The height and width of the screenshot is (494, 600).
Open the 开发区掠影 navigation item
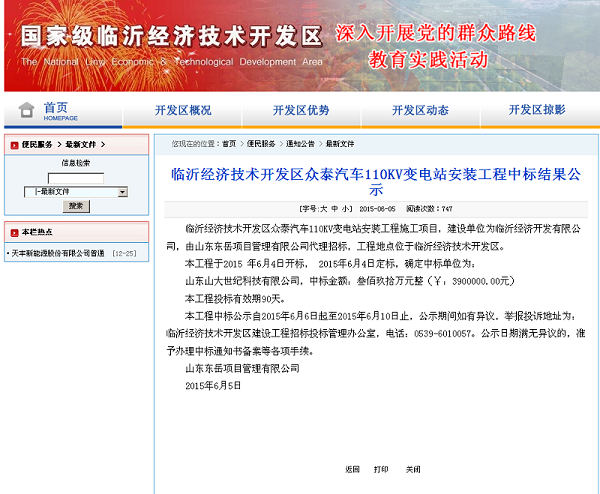pos(537,110)
